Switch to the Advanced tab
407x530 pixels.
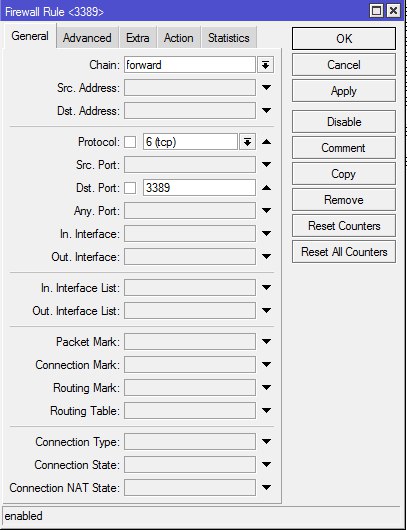[87, 38]
